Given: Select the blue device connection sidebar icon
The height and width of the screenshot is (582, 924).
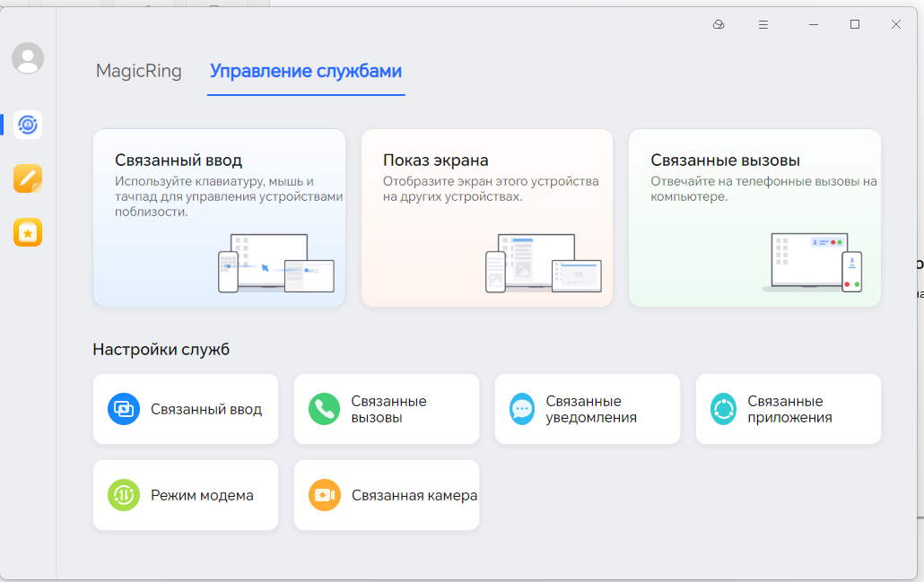Looking at the screenshot, I should pyautogui.click(x=28, y=125).
